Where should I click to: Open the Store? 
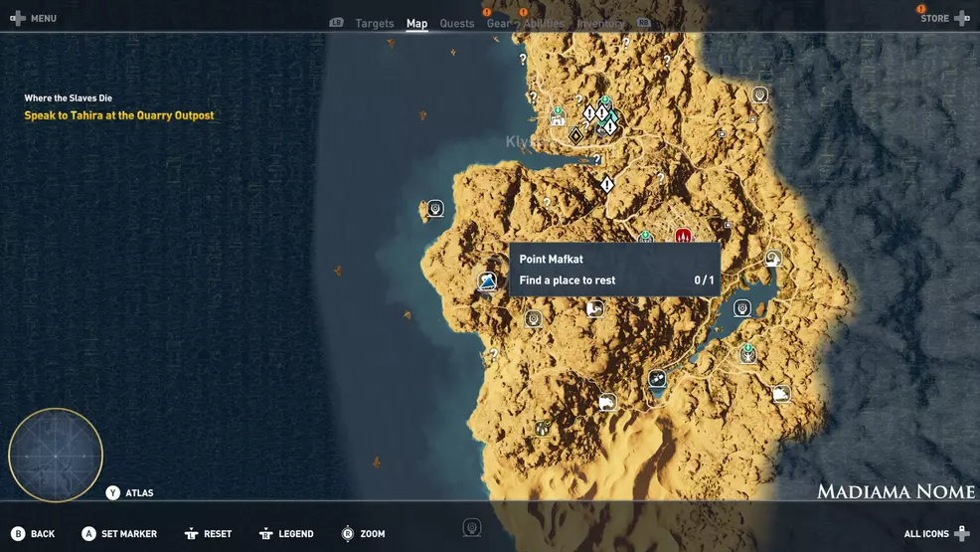pos(942,18)
